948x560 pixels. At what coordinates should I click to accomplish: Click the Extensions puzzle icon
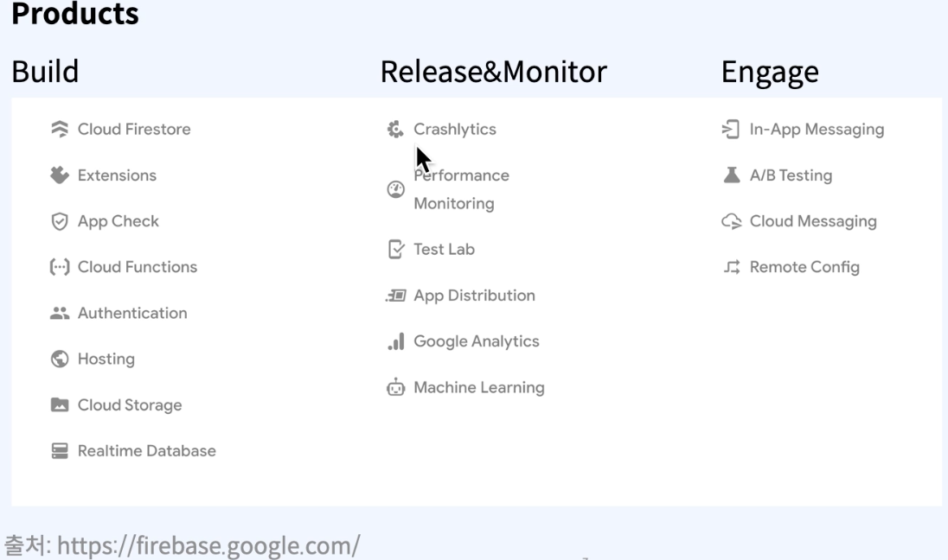pos(59,175)
